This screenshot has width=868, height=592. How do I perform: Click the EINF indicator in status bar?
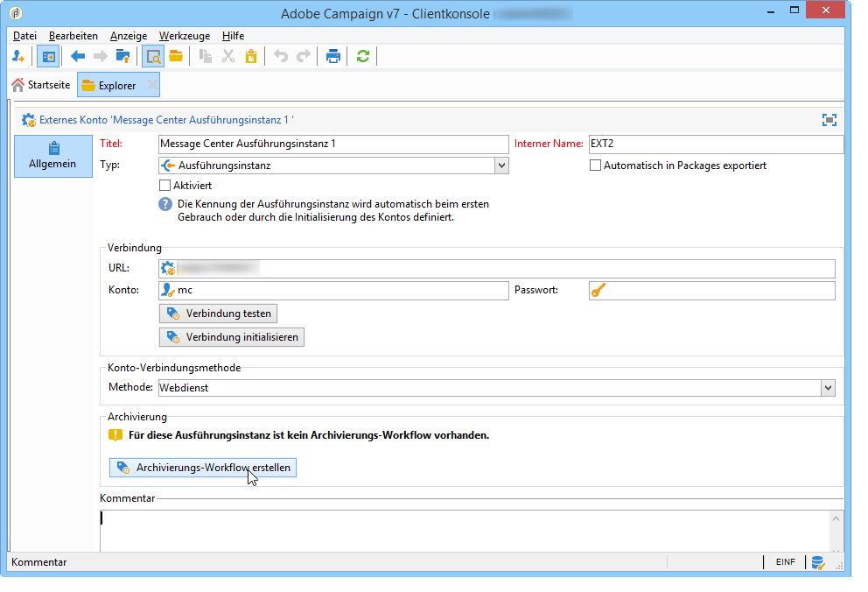click(x=785, y=562)
